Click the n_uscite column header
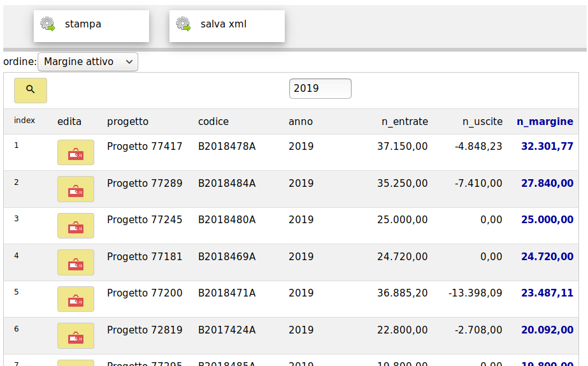The image size is (588, 366). 482,122
